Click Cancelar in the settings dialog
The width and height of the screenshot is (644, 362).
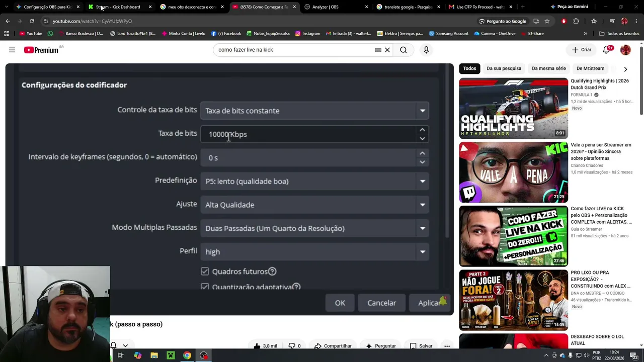[381, 303]
